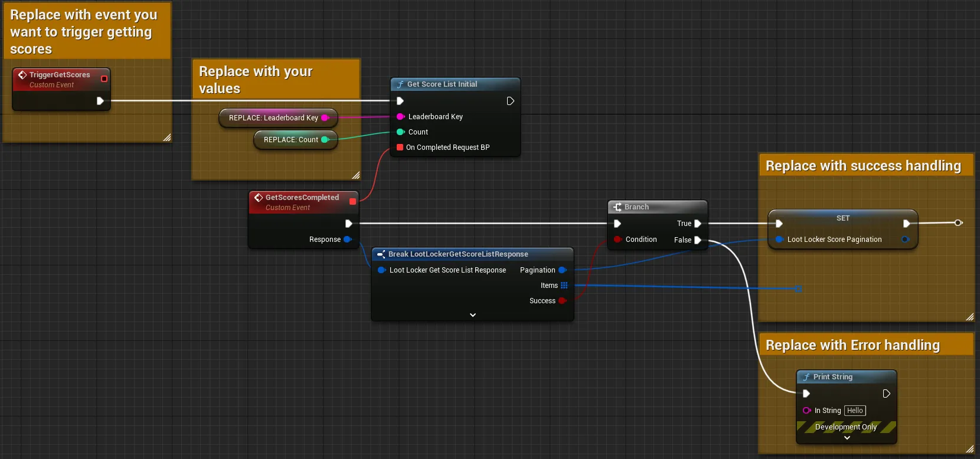The height and width of the screenshot is (459, 980).
Task: Click Loot Locker Score Pagination input pin
Action: [x=779, y=240]
